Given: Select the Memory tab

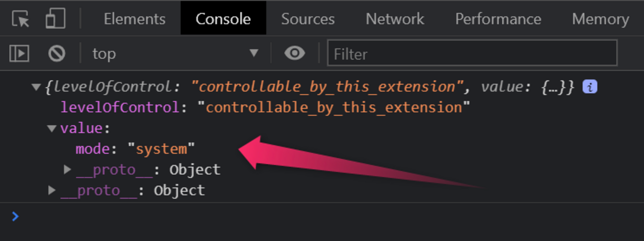Looking at the screenshot, I should point(600,19).
